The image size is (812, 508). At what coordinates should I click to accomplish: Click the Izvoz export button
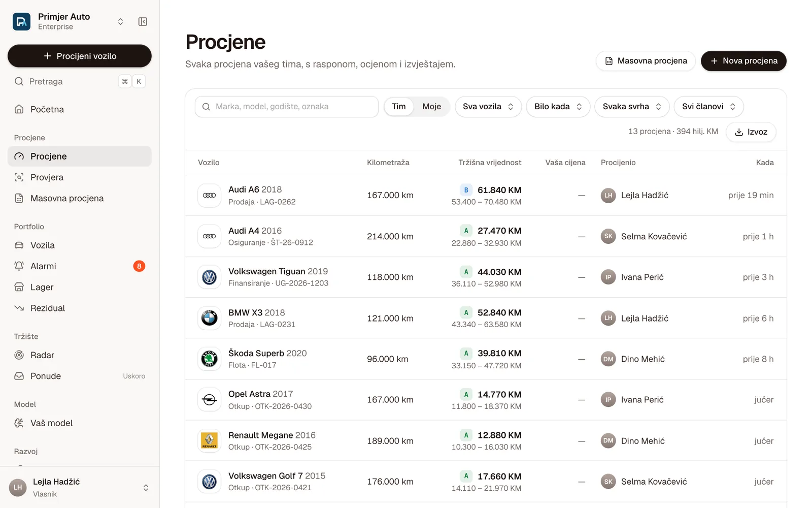(751, 132)
